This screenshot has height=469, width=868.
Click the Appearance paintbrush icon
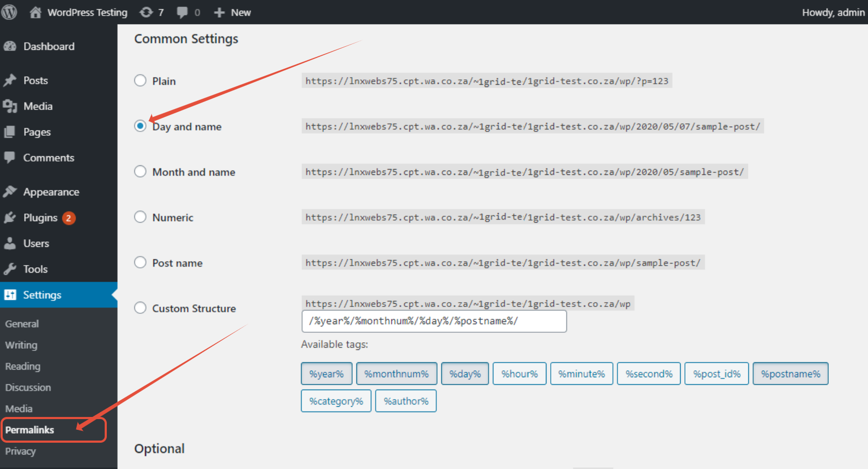pyautogui.click(x=10, y=192)
